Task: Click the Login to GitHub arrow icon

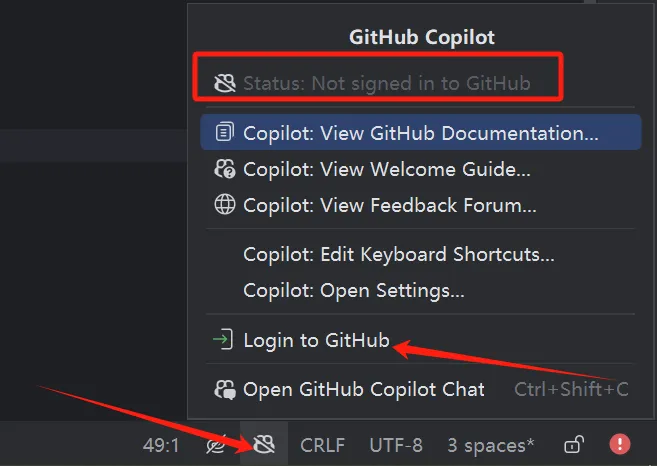Action: pyautogui.click(x=224, y=341)
